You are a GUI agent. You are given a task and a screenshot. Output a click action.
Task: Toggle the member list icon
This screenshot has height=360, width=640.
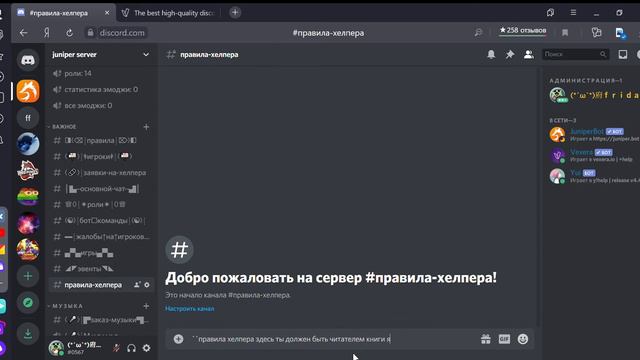point(529,54)
